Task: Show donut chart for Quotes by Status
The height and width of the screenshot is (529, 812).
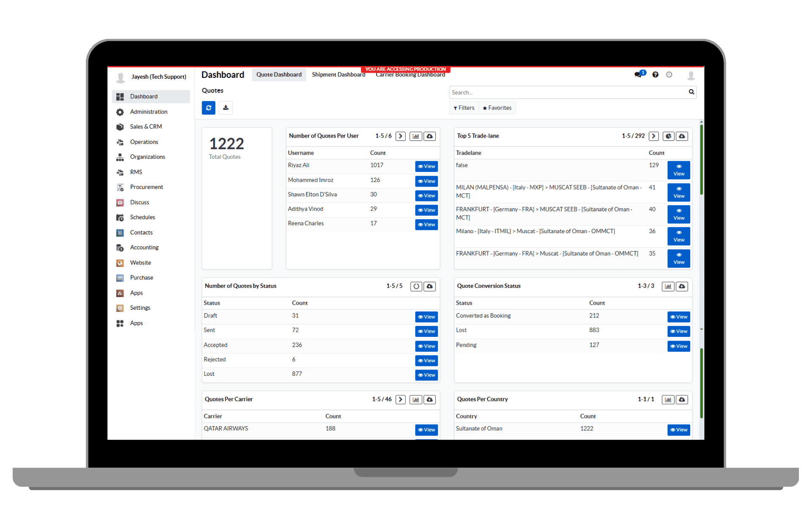Action: pos(416,287)
